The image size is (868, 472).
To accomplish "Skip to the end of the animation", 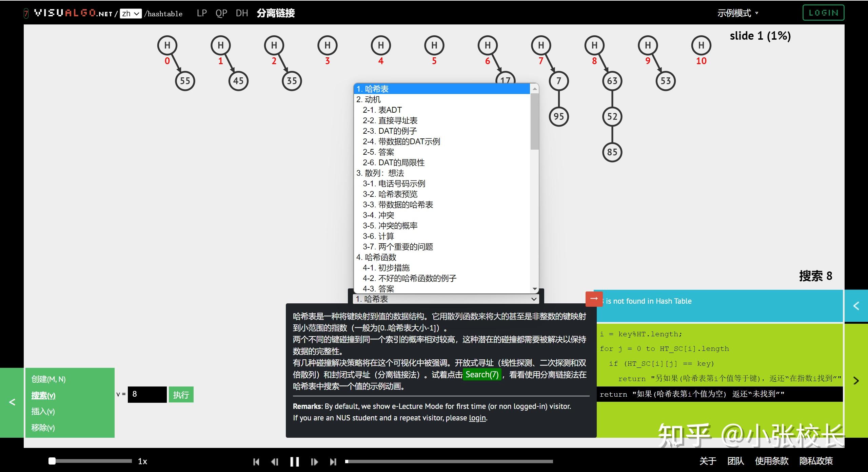I will [x=333, y=461].
